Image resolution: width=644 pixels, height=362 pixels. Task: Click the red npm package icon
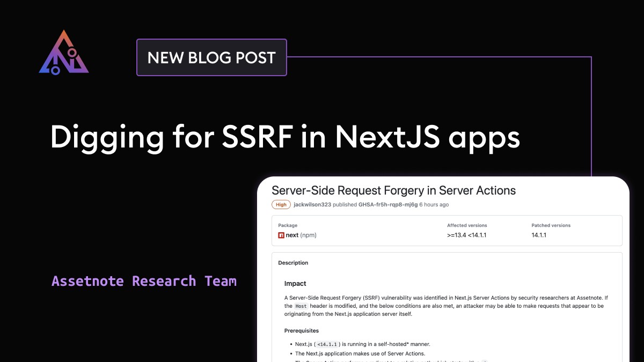[281, 235]
